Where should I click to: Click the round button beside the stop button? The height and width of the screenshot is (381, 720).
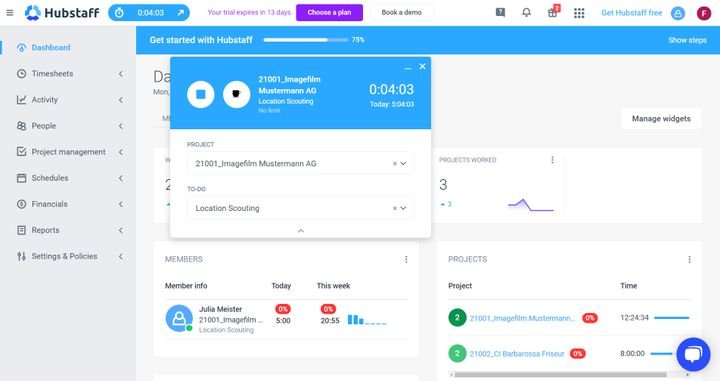click(236, 94)
